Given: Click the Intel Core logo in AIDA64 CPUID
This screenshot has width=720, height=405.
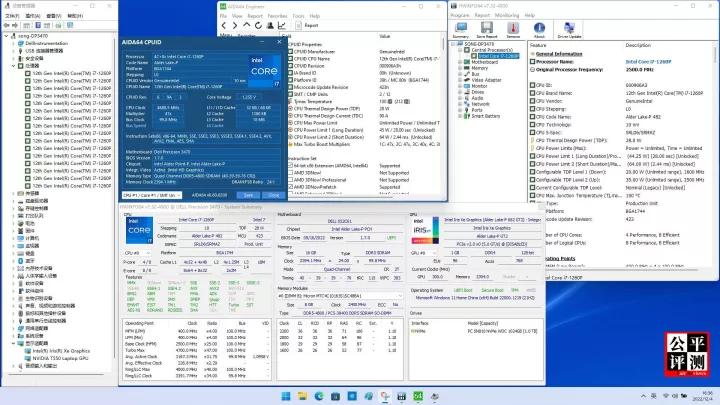Looking at the screenshot, I should tap(264, 71).
